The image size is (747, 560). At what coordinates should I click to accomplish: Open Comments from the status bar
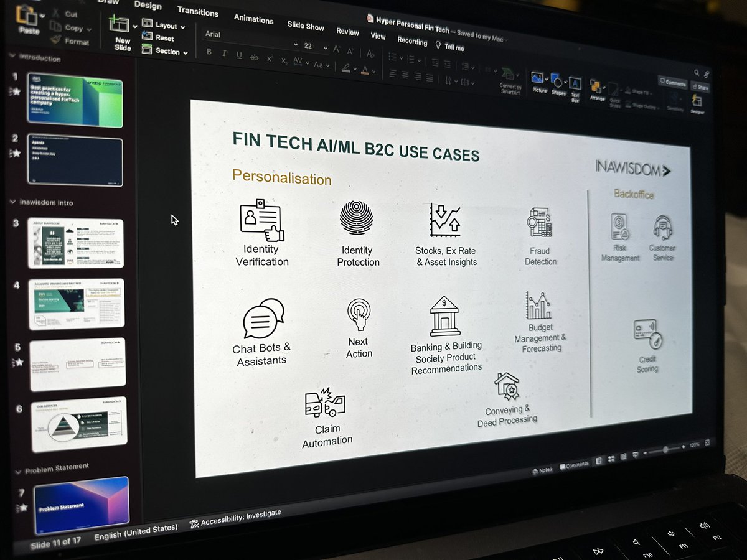click(573, 465)
